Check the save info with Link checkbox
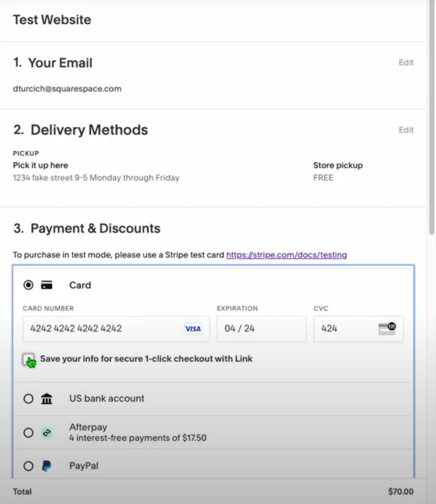436x504 pixels. pos(28,359)
